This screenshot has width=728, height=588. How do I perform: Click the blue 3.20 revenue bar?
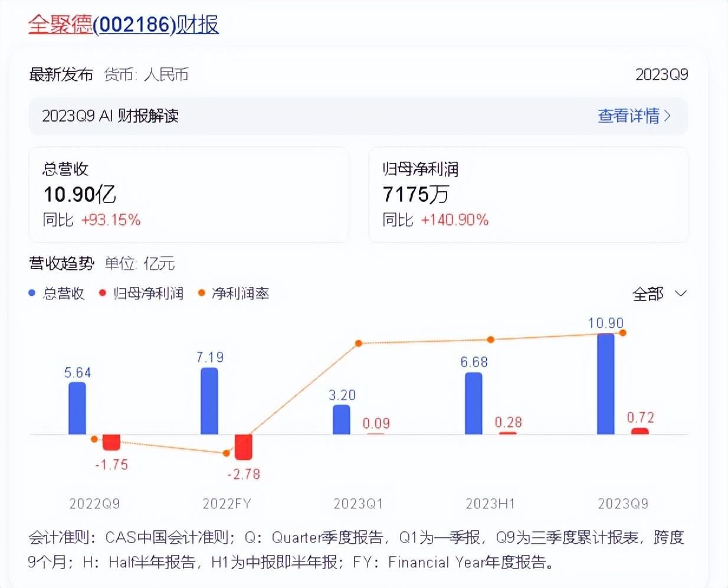tap(342, 420)
